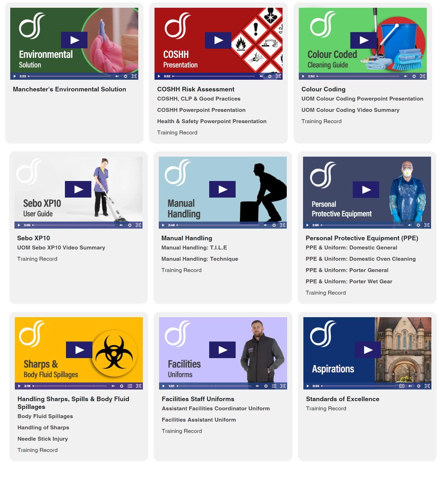Play the Sharps & Body Fluid Spillages video

click(x=79, y=350)
